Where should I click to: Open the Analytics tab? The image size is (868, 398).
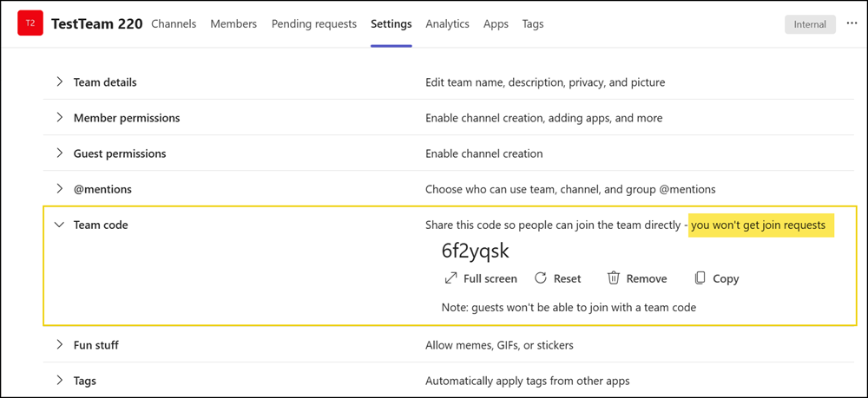447,24
